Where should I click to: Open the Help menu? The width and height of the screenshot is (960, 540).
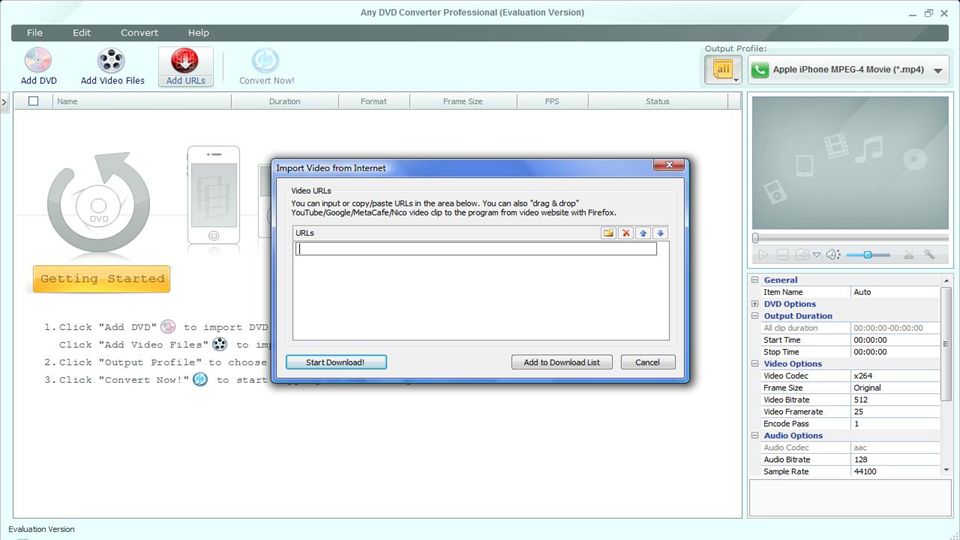point(198,32)
